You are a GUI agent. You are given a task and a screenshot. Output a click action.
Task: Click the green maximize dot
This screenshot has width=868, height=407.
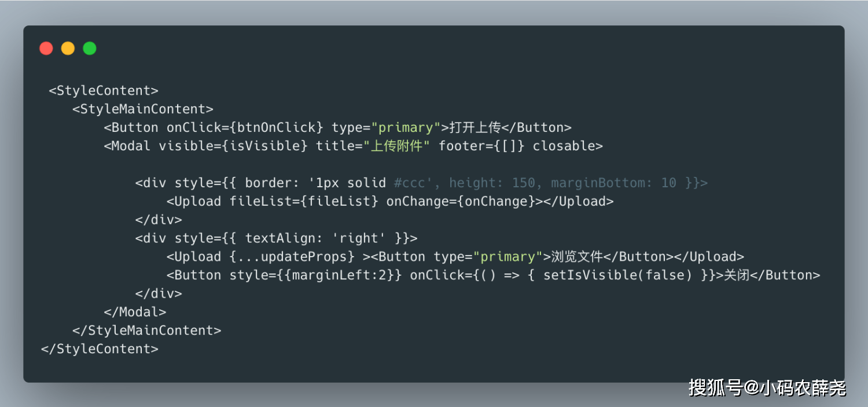(x=89, y=49)
